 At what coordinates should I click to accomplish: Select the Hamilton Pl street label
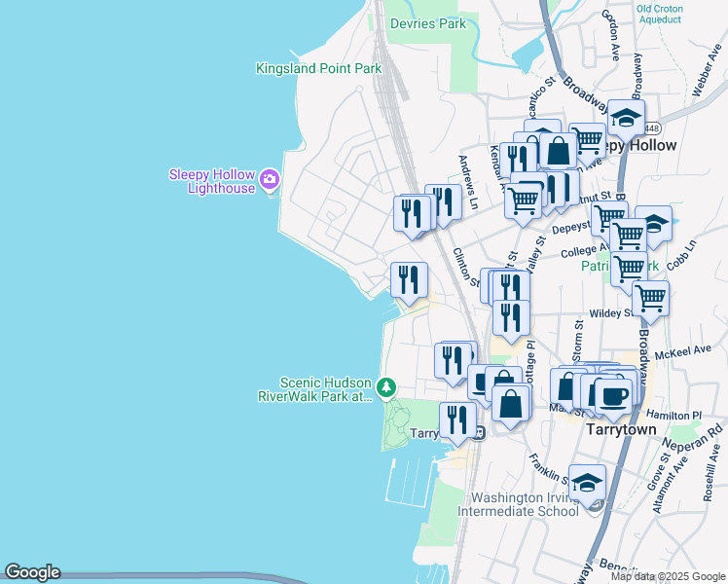point(674,415)
